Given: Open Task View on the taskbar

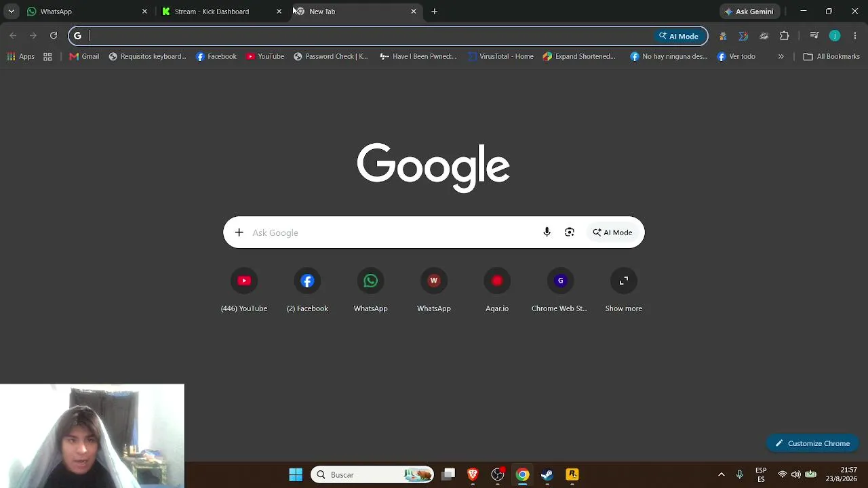Looking at the screenshot, I should [448, 474].
